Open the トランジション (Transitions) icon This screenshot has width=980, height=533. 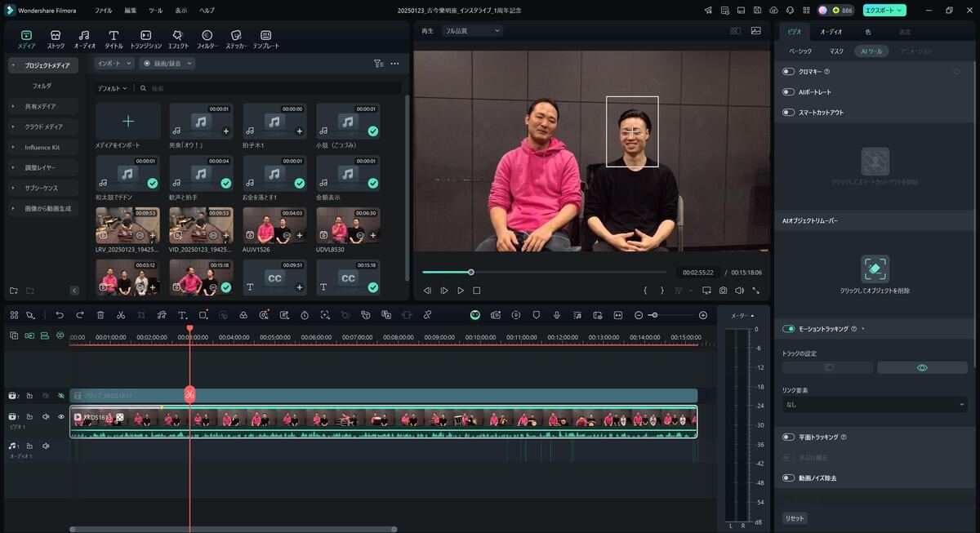145,36
